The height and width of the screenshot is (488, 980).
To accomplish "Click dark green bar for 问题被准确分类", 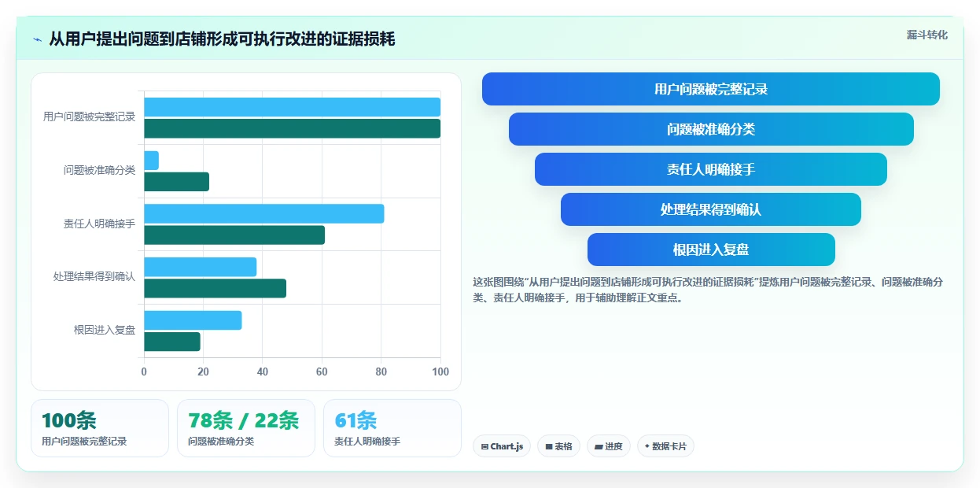I will point(176,182).
